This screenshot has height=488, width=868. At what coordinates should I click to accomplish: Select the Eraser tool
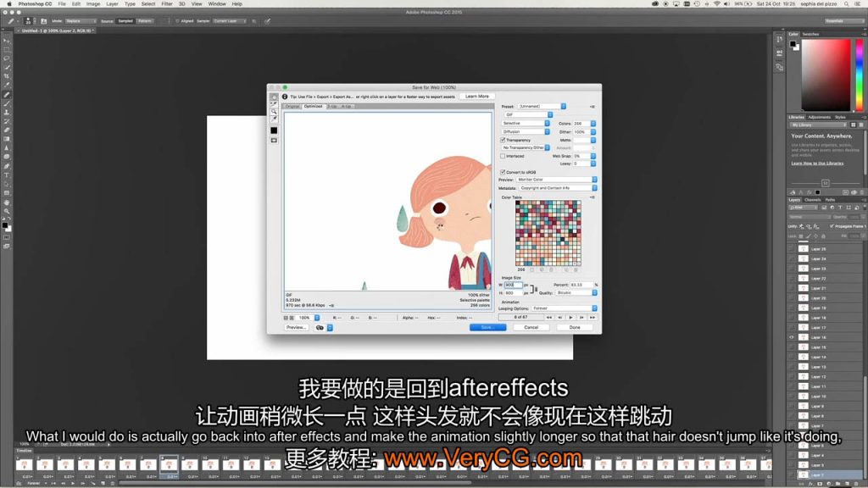click(7, 130)
